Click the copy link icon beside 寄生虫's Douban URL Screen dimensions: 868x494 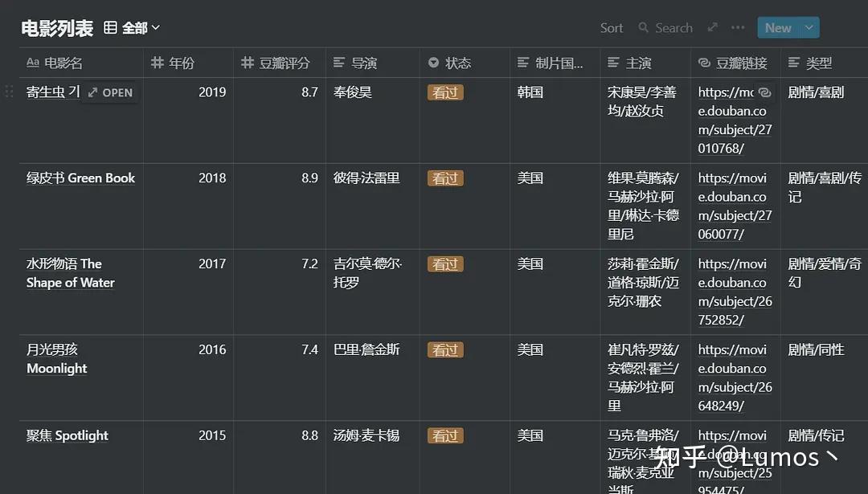[x=764, y=92]
